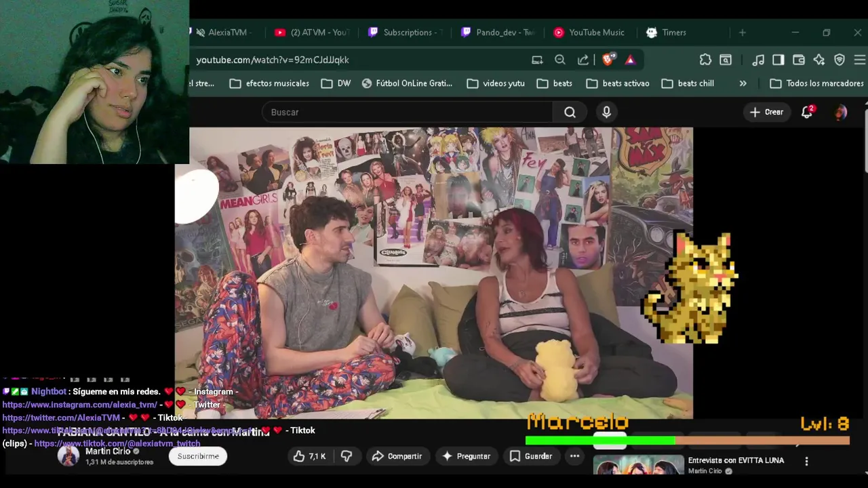Open the beats bookmark folder
This screenshot has height=488, width=868.
point(555,83)
